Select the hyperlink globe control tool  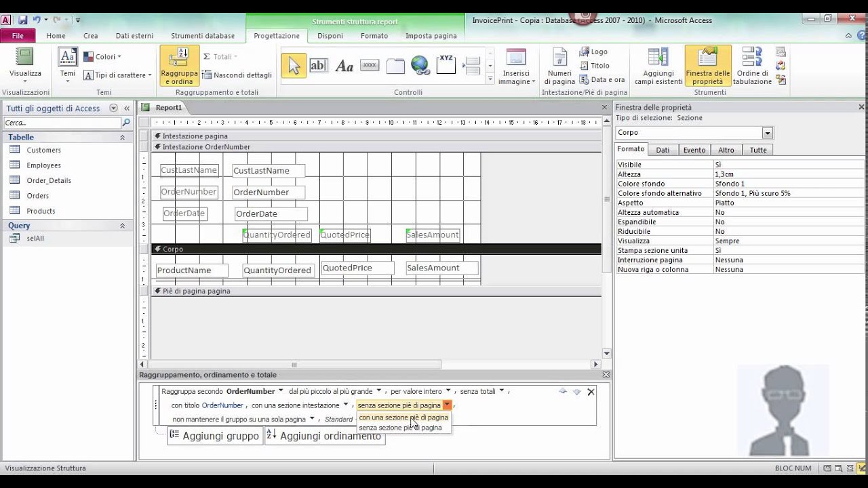tap(420, 66)
